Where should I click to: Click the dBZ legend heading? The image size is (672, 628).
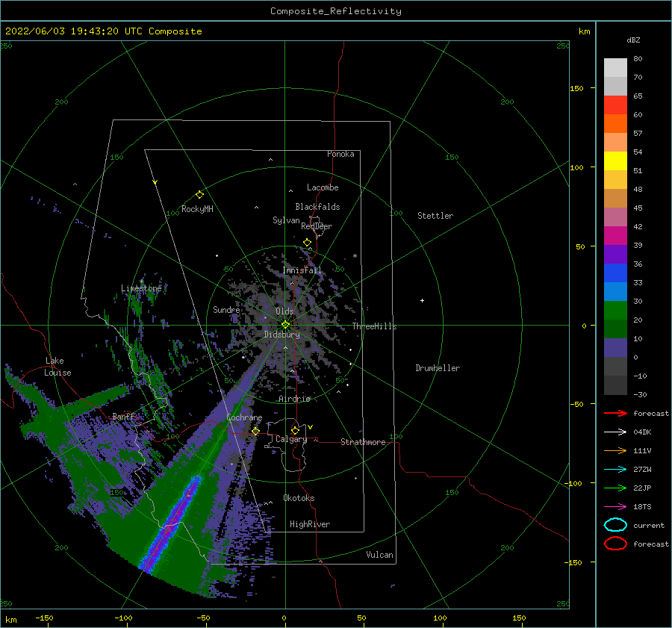[633, 40]
